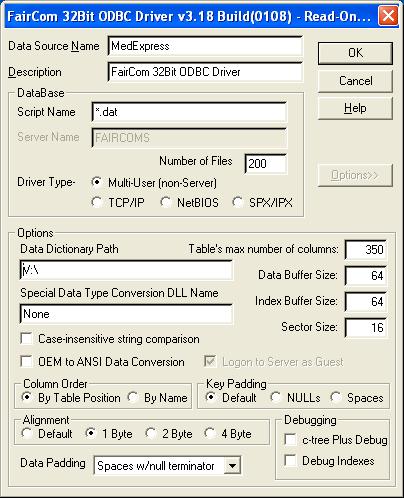The image size is (404, 498).
Task: Click the 'Data Padding' label
Action: point(53,463)
